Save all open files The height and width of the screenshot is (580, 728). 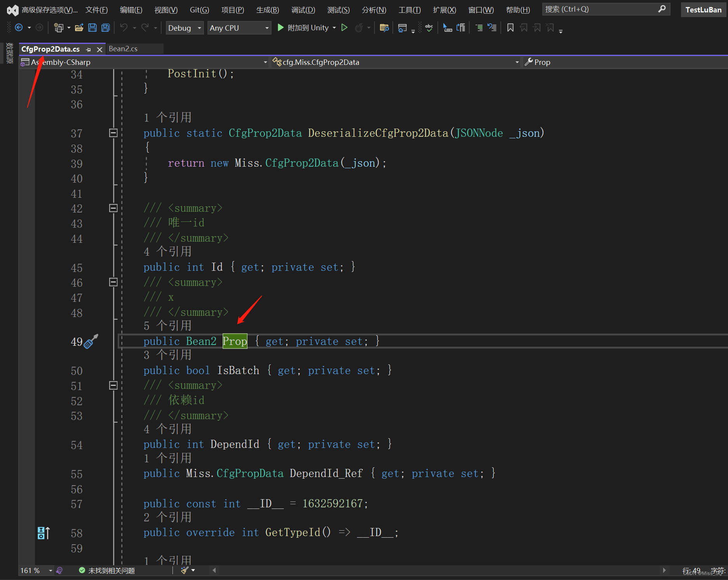(105, 28)
